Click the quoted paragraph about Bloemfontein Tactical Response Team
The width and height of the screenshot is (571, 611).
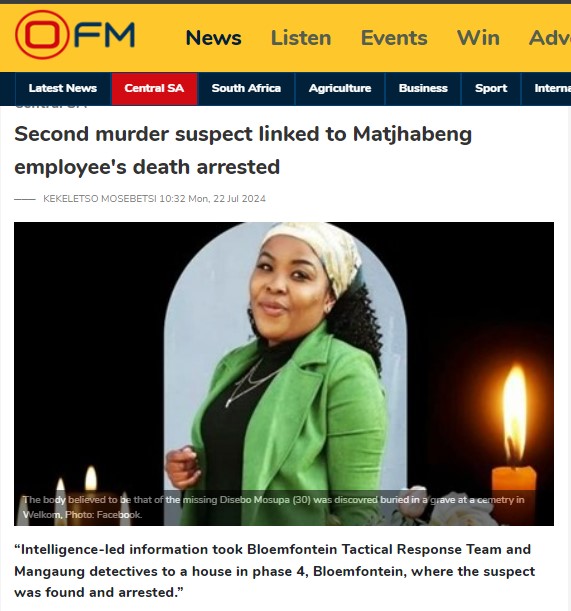click(x=275, y=571)
